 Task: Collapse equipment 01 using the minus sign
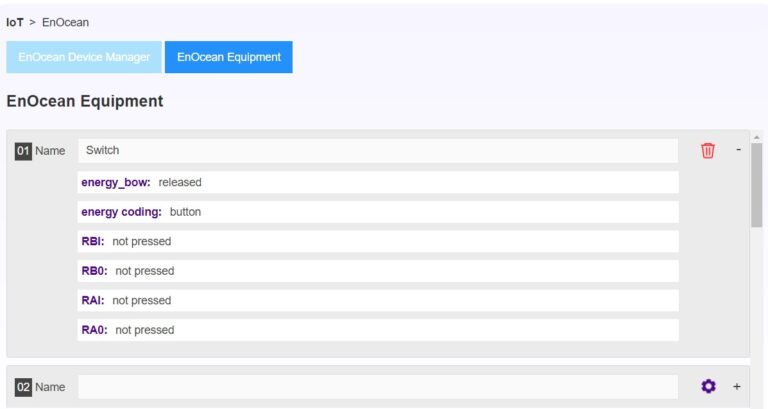tap(738, 150)
